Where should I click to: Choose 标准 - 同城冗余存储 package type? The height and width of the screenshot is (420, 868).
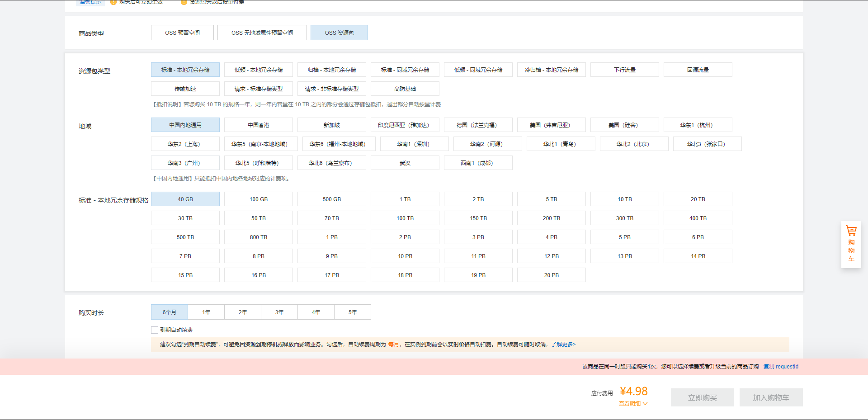405,70
